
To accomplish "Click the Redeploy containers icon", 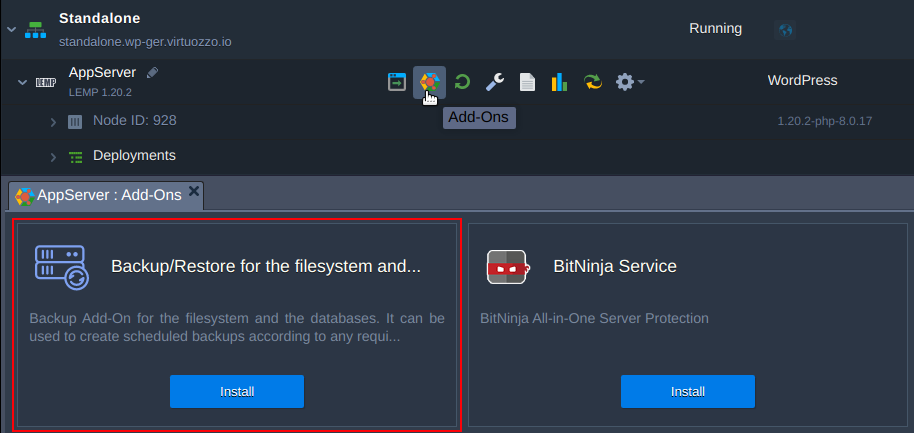I will click(593, 82).
